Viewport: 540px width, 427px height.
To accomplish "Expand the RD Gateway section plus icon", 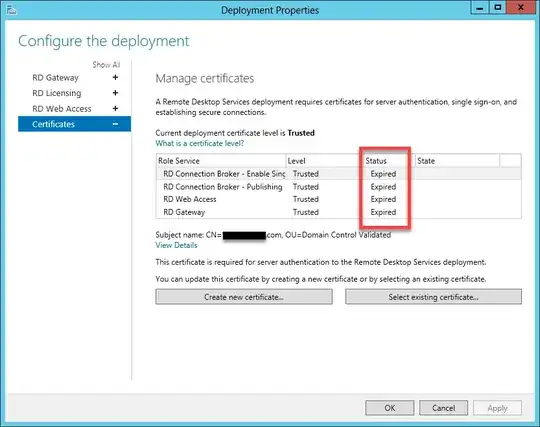I will (115, 77).
